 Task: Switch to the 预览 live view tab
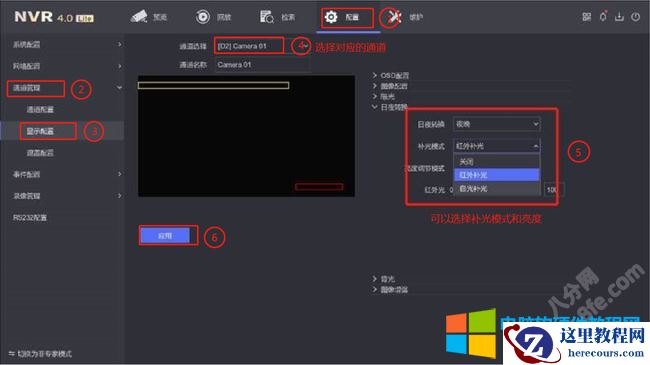(x=160, y=17)
